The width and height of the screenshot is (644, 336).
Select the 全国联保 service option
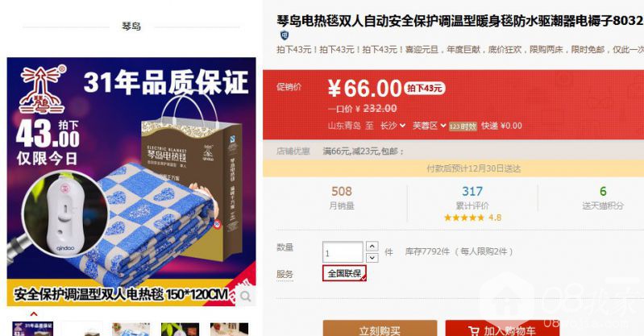click(x=344, y=274)
